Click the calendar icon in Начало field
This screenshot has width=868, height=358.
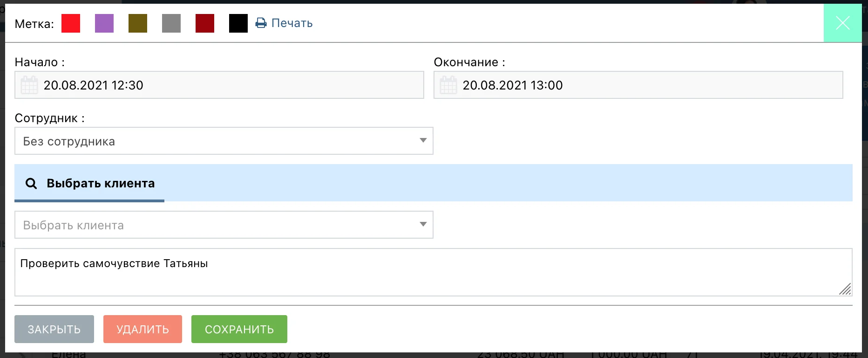(29, 85)
